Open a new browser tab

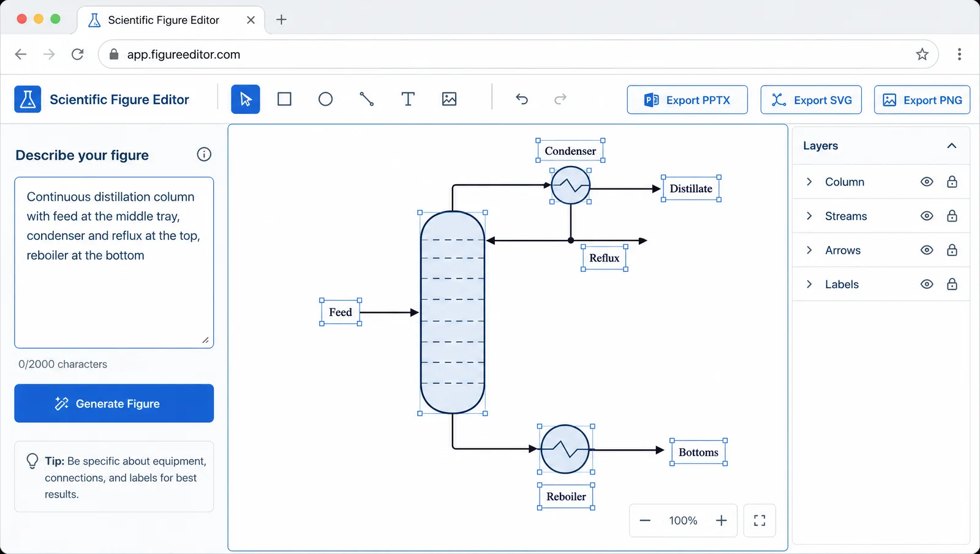(281, 20)
